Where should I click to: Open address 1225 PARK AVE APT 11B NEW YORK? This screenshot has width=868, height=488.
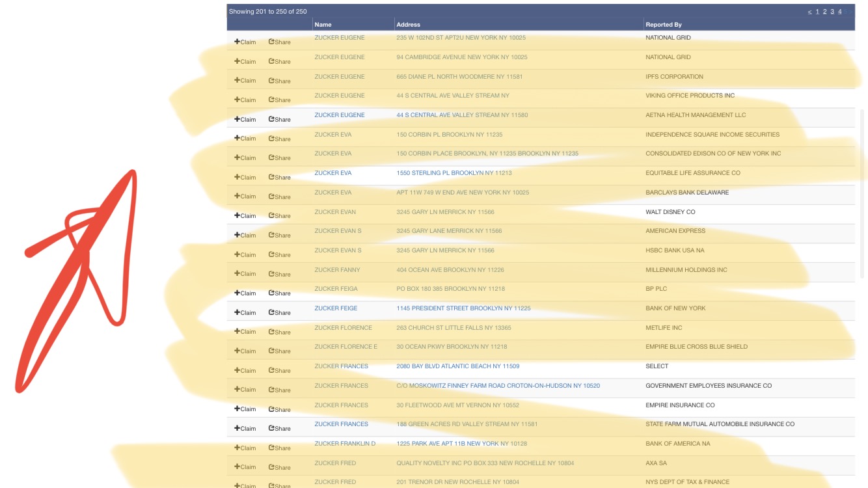pos(462,444)
